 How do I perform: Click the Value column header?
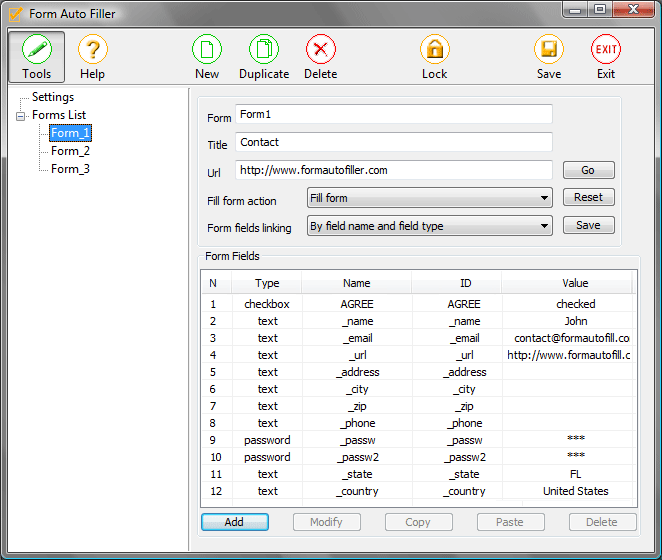click(x=567, y=283)
